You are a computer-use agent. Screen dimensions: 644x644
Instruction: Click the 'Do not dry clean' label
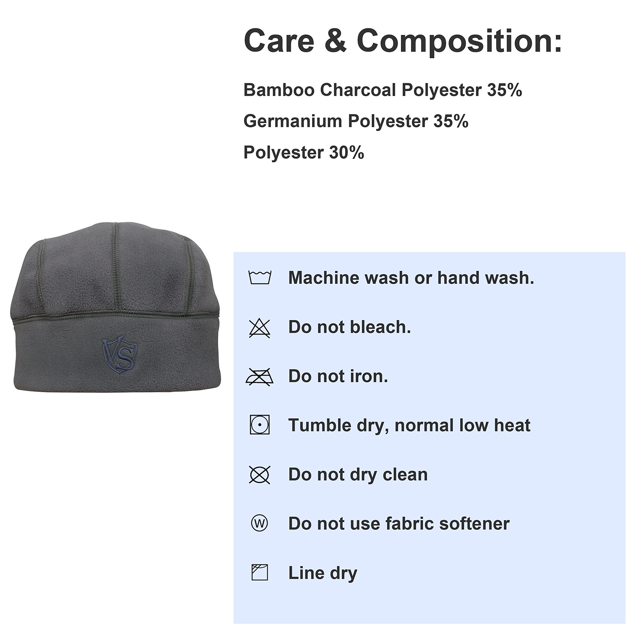[x=358, y=474]
